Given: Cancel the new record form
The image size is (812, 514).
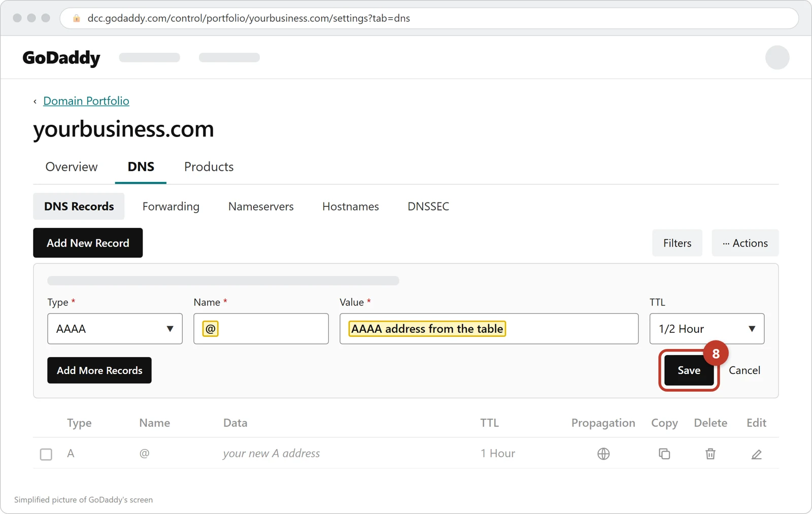Looking at the screenshot, I should click(745, 370).
